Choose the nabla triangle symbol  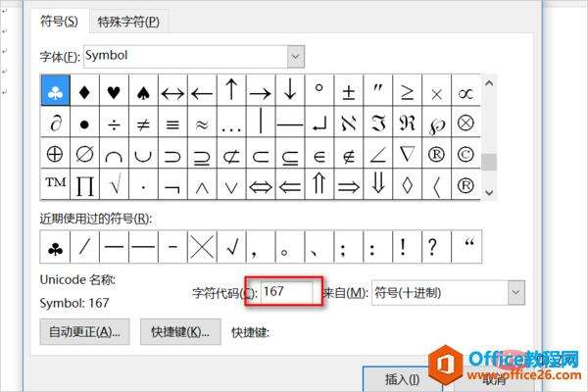tap(408, 154)
